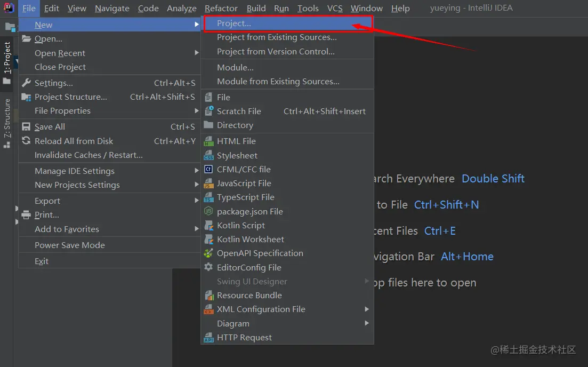Click the JavaScript File icon

tap(208, 183)
